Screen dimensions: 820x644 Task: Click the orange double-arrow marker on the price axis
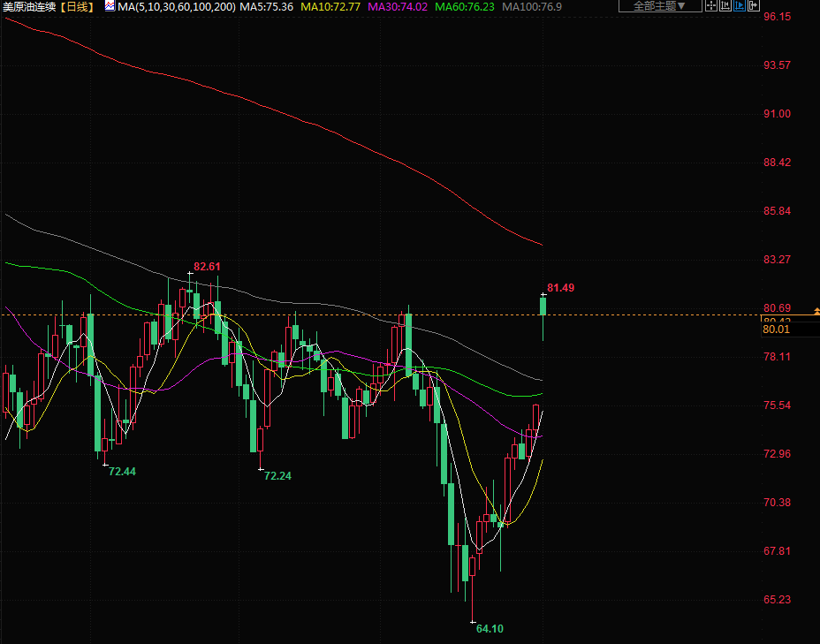click(816, 311)
